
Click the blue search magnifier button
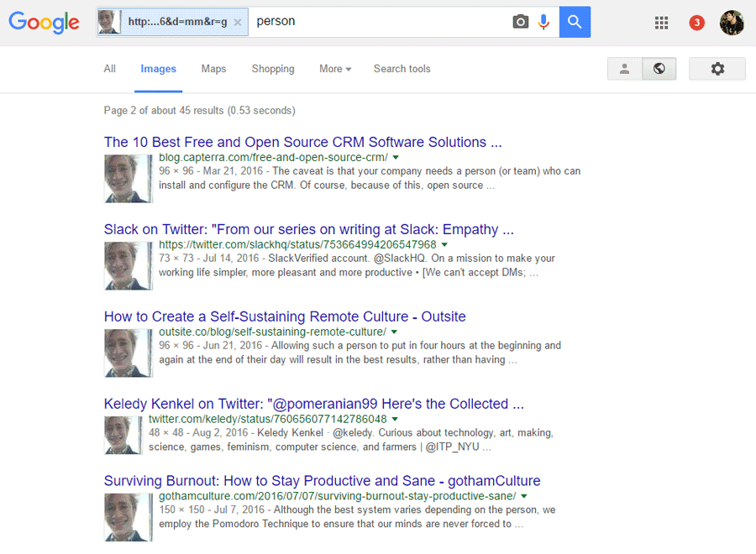[575, 22]
